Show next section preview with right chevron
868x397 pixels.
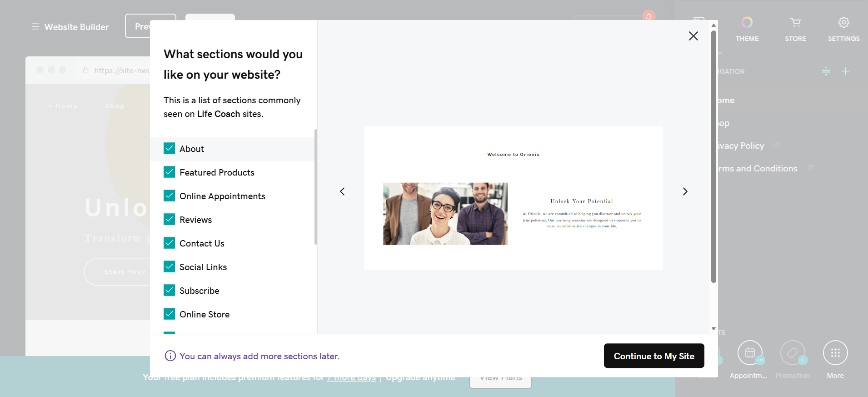point(685,191)
